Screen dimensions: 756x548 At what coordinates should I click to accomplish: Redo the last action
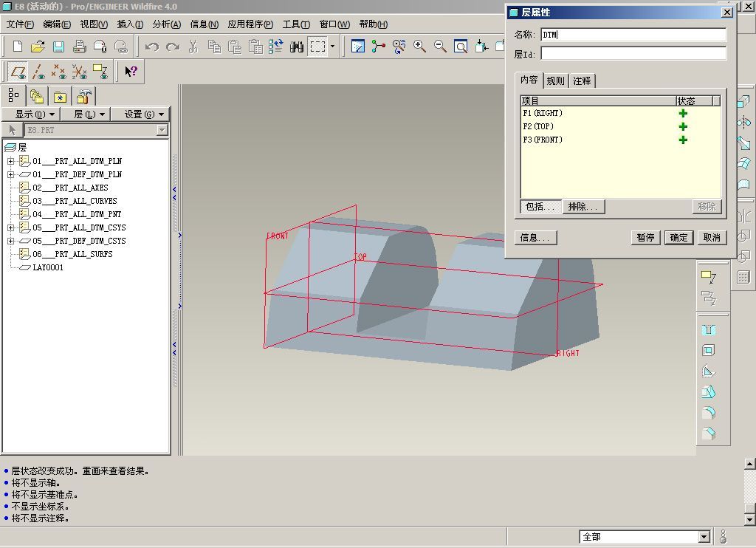[x=173, y=47]
